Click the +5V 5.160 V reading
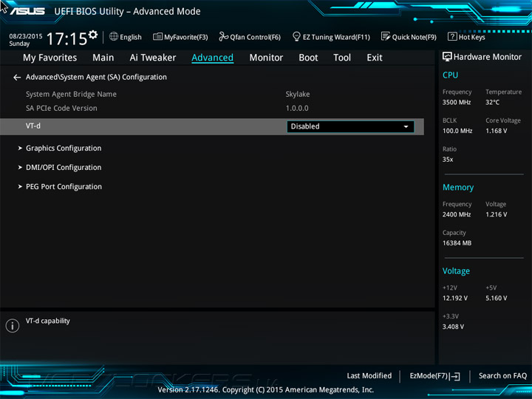532x399 pixels. point(497,299)
